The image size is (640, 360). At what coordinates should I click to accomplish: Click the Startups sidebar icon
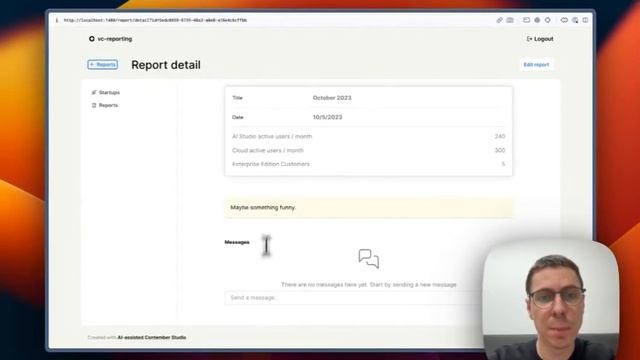pyautogui.click(x=94, y=93)
